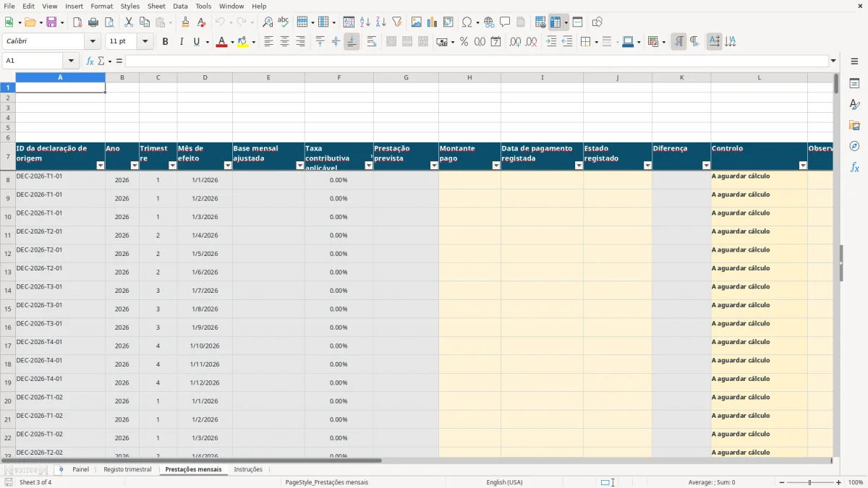Image resolution: width=868 pixels, height=488 pixels.
Task: Cut selection with the scissors icon
Action: [x=129, y=22]
